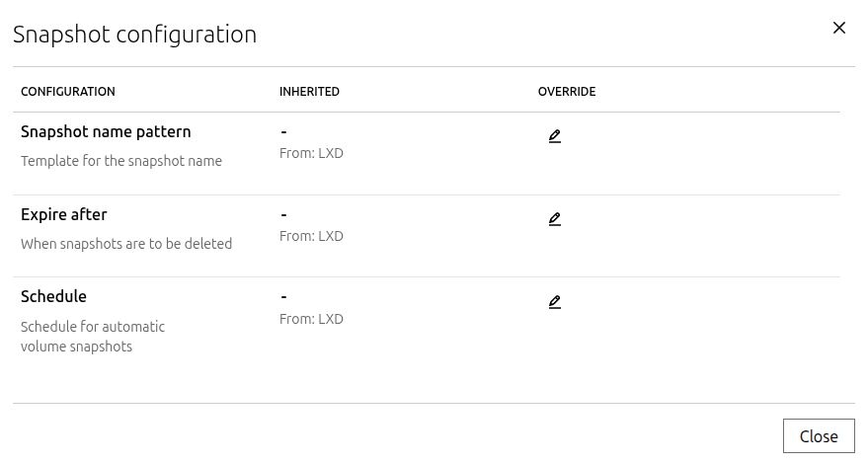
Task: Click the pencil icon for Schedule
Action: click(x=554, y=302)
